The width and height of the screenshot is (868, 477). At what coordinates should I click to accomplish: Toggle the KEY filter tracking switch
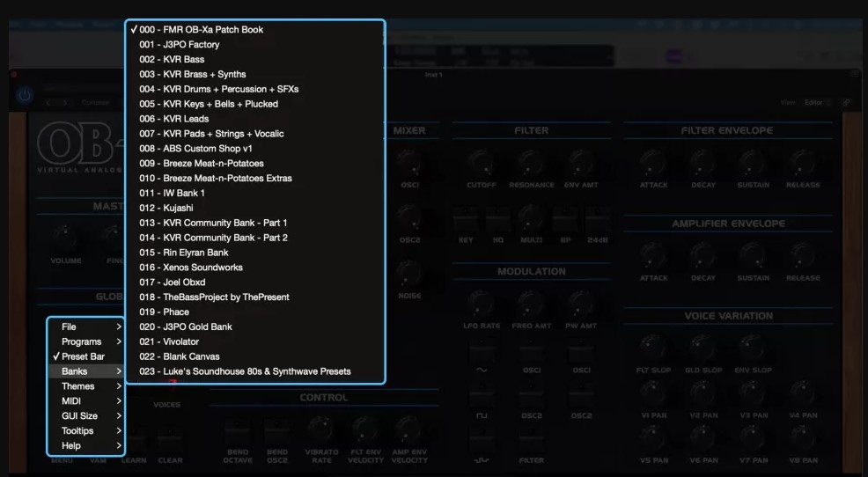466,221
